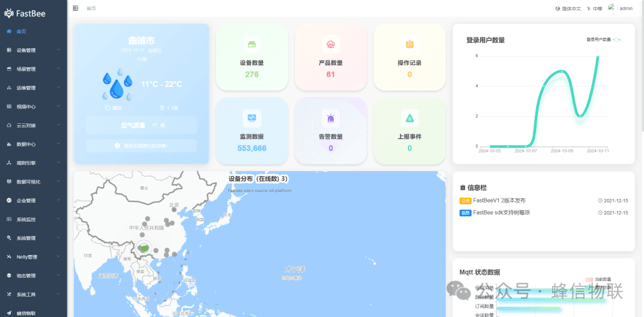Image resolution: width=644 pixels, height=317 pixels.
Task: Click the calendar icon beside 信息栏 heading
Action: [463, 188]
